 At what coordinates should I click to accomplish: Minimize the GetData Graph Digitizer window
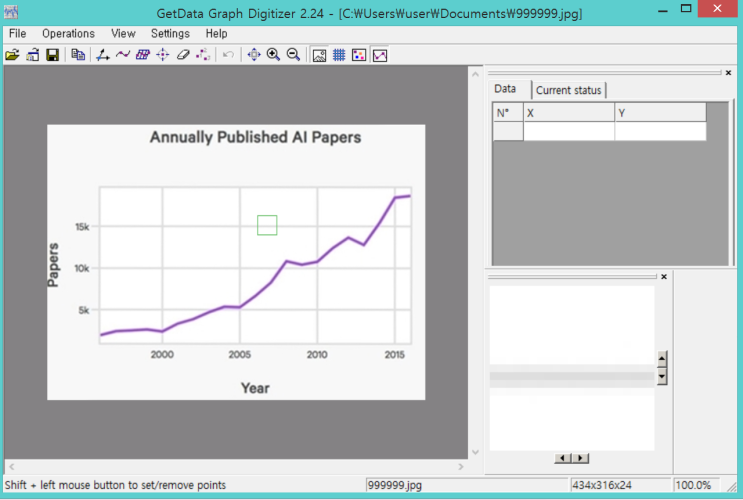(x=663, y=9)
